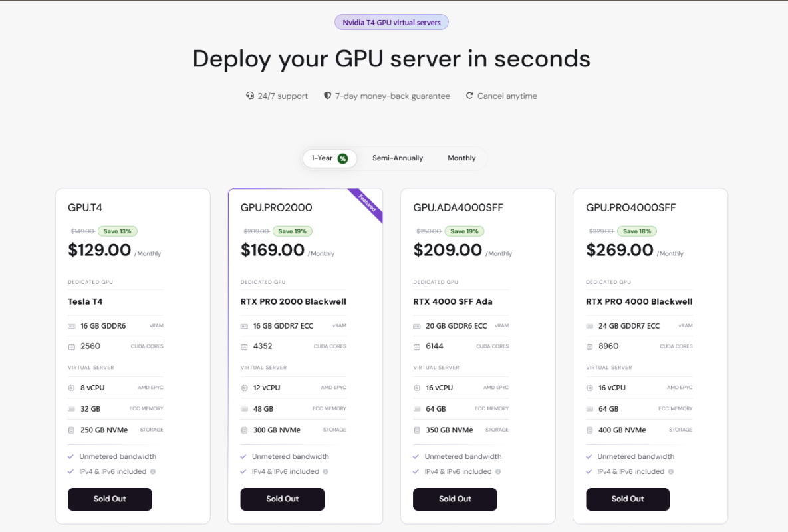The height and width of the screenshot is (532, 788).
Task: Click VRAM icon beside 16 GB GDDR7 ECC
Action: click(x=244, y=326)
